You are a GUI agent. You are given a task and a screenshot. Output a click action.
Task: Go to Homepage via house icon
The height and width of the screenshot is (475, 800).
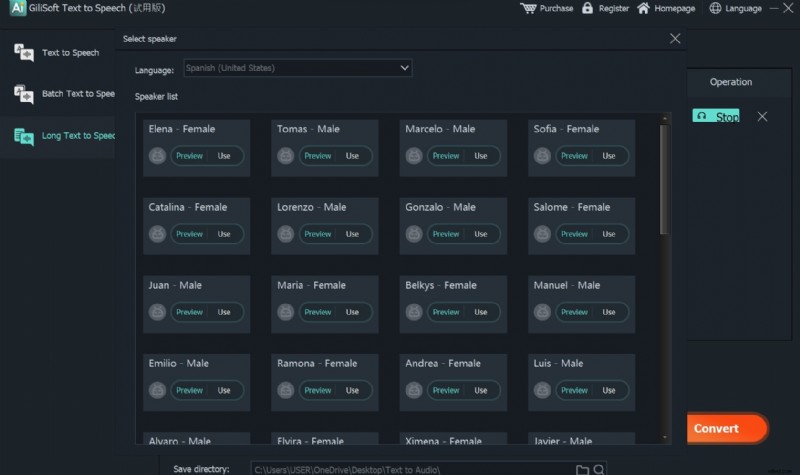coord(643,8)
